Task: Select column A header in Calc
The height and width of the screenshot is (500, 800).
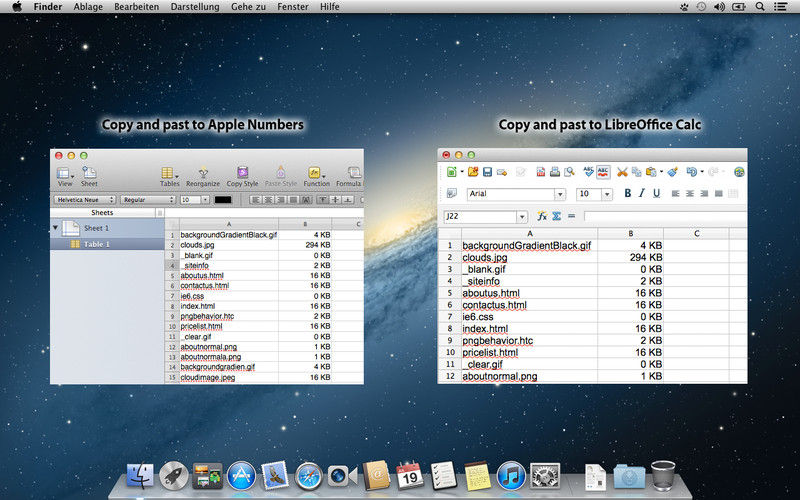Action: (x=529, y=233)
